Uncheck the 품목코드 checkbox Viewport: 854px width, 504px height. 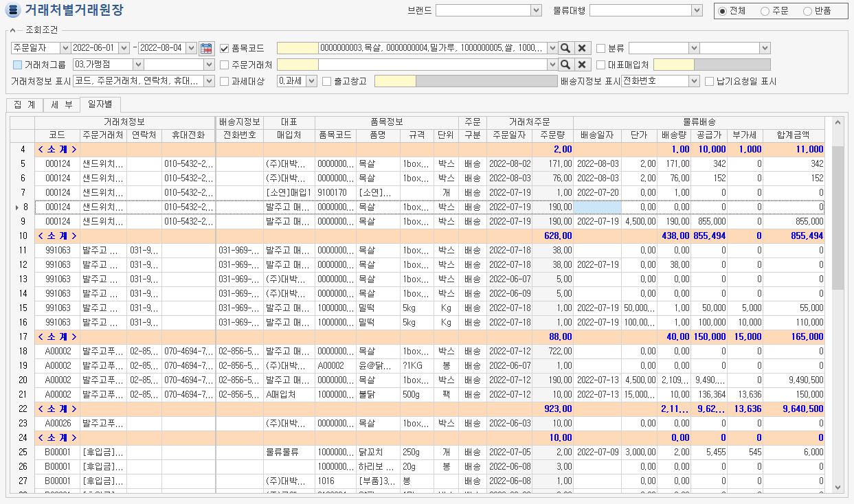pos(224,48)
